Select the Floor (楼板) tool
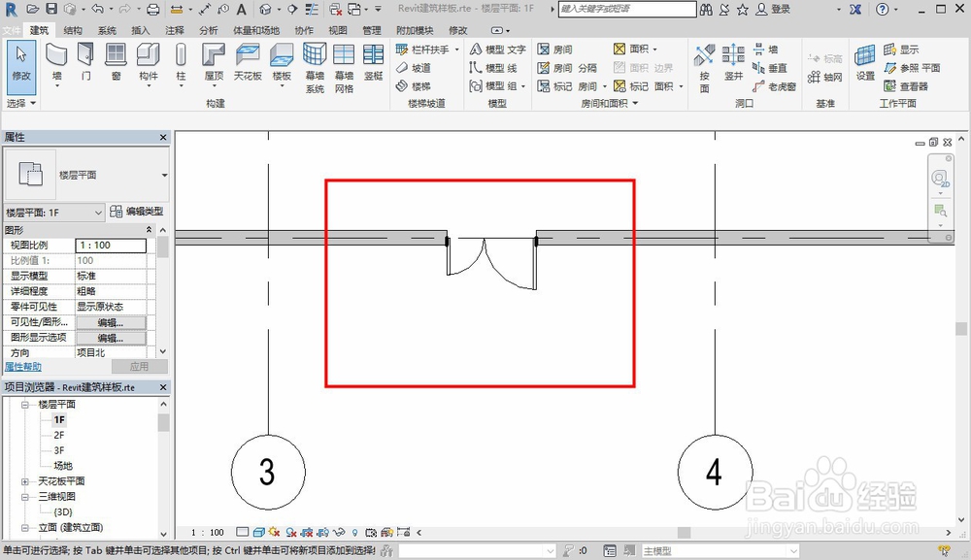 (282, 62)
